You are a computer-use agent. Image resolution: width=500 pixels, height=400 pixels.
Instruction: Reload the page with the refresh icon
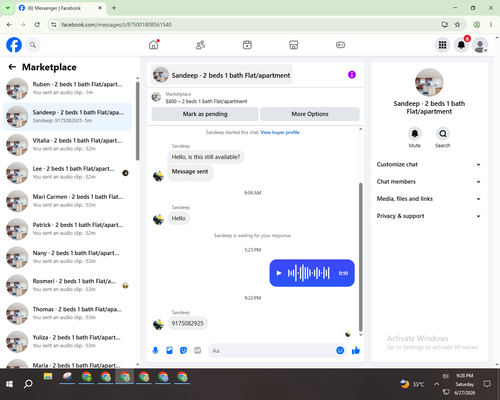point(37,25)
